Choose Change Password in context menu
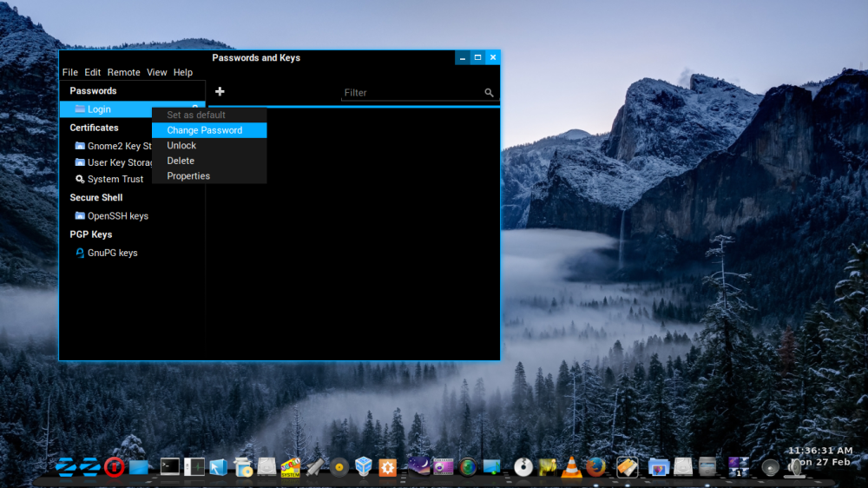Image resolution: width=868 pixels, height=488 pixels. [205, 130]
